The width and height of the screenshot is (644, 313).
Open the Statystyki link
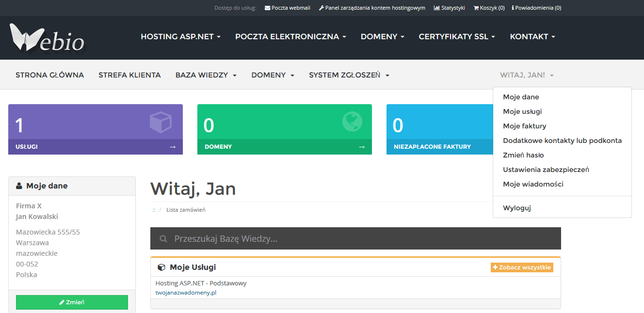(x=449, y=8)
